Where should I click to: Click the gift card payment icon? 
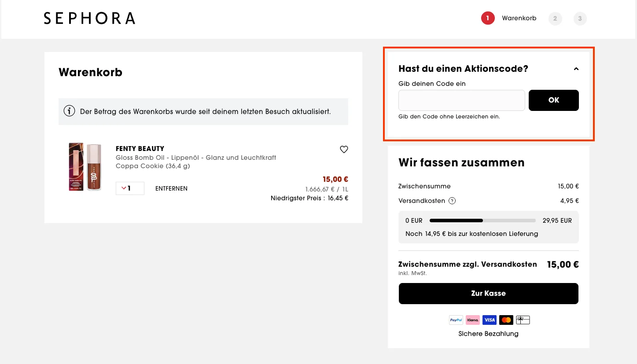tap(523, 320)
